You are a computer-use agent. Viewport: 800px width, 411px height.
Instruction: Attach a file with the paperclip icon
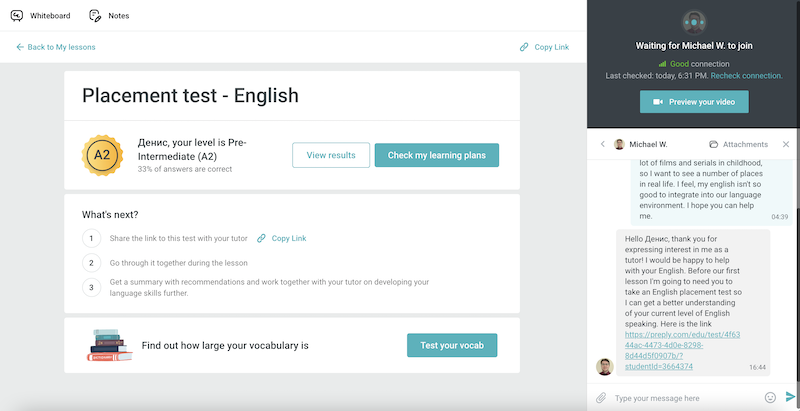tap(601, 398)
